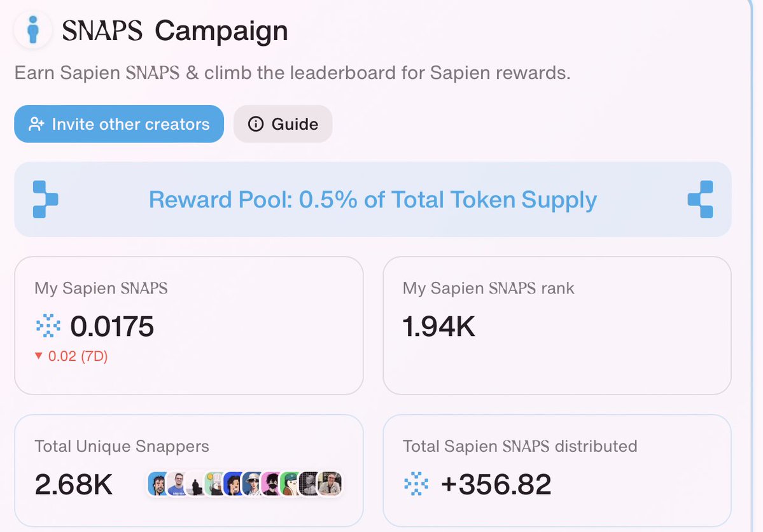Screen dimensions: 763x532
Task: Click the add-person icon in the Invite button
Action: click(36, 124)
